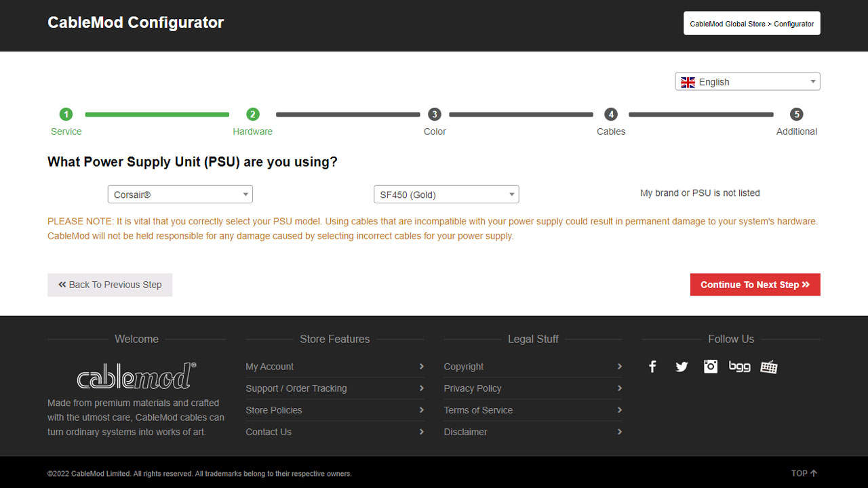Click the Legal Stuff footer heading
The width and height of the screenshot is (868, 488).
point(533,339)
